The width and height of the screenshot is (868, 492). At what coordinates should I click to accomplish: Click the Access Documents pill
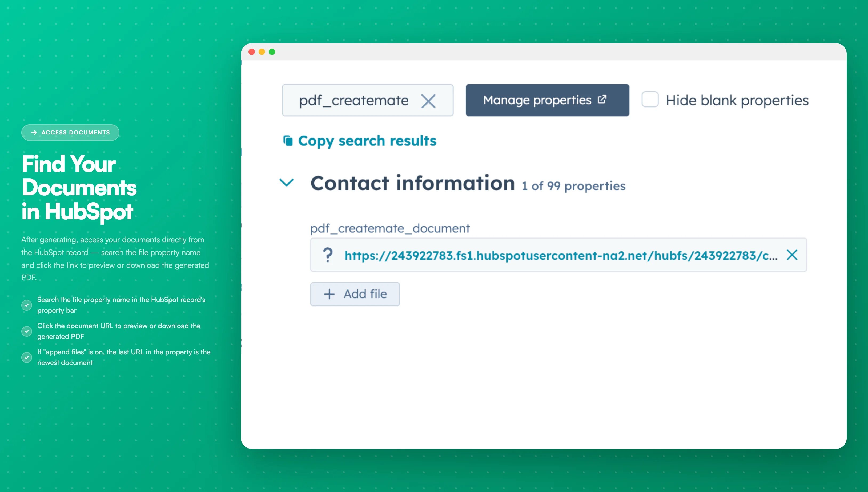[x=70, y=132]
